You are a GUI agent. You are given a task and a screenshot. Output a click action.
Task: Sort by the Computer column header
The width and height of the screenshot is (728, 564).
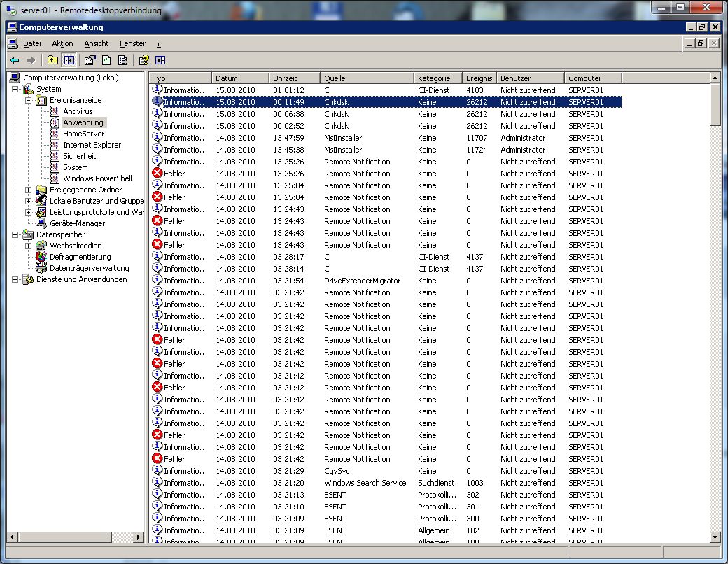coord(594,78)
